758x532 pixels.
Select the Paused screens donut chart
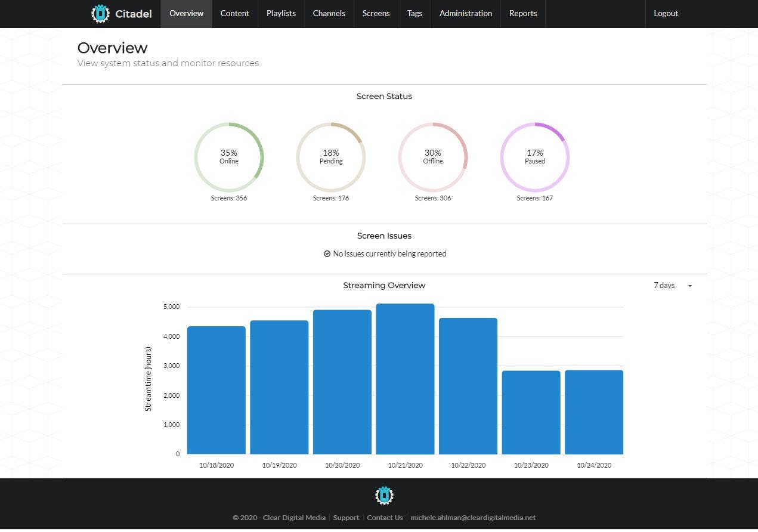534,157
